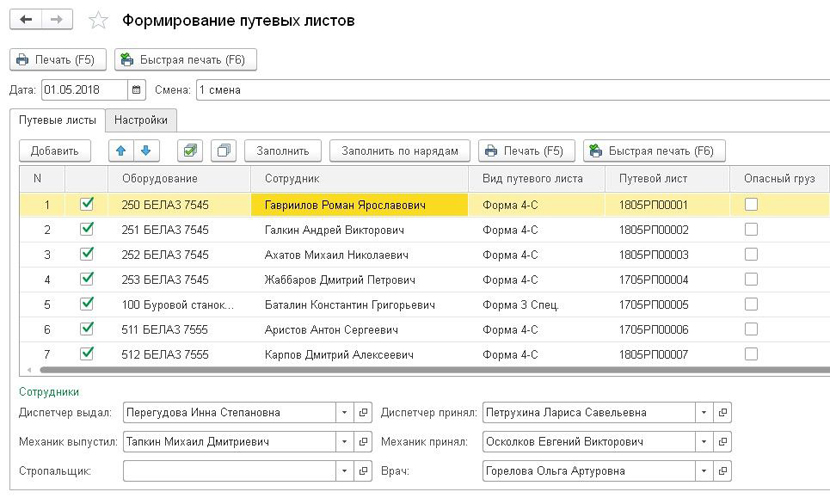Image resolution: width=830 pixels, height=498 pixels.
Task: Open the Диспетчер выдал record link icon
Action: tap(364, 412)
